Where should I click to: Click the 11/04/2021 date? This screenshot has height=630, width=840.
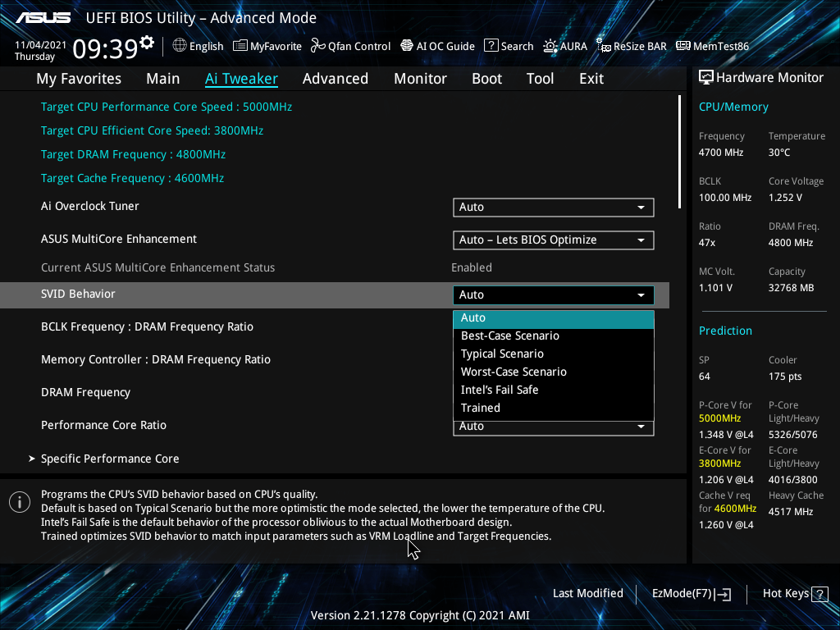click(x=40, y=45)
